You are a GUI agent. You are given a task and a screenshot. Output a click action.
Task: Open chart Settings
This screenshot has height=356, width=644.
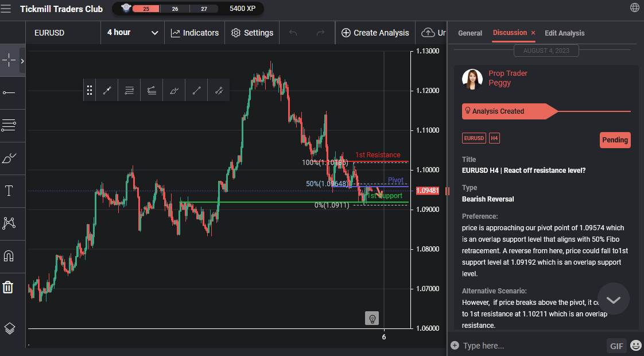(252, 33)
